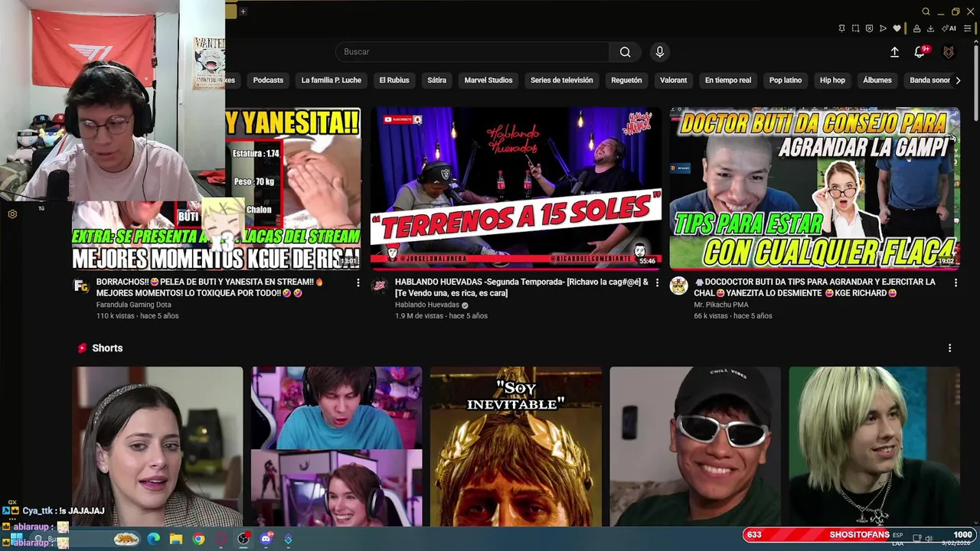Open the YouTube account avatar menu
Screen dimensions: 980x551
click(x=949, y=52)
